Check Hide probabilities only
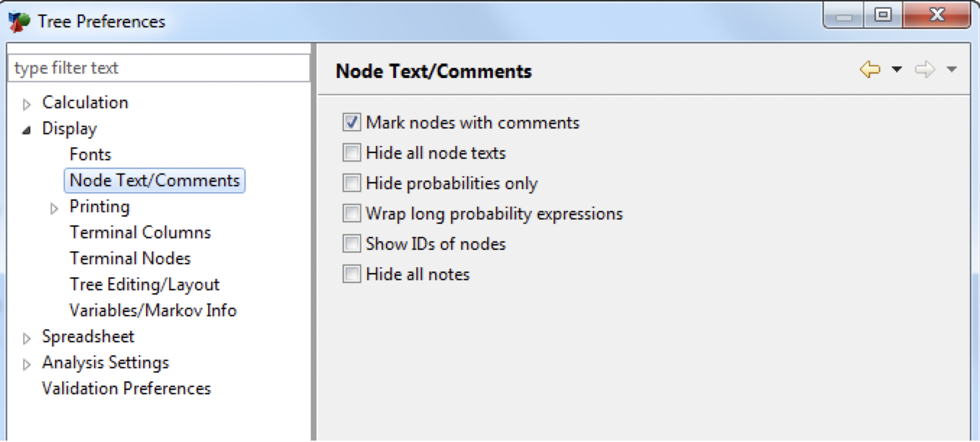980x442 pixels. tap(352, 183)
